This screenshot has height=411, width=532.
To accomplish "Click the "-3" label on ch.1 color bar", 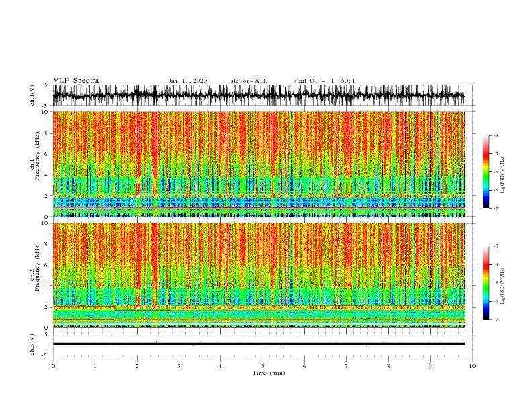I will tap(496, 135).
